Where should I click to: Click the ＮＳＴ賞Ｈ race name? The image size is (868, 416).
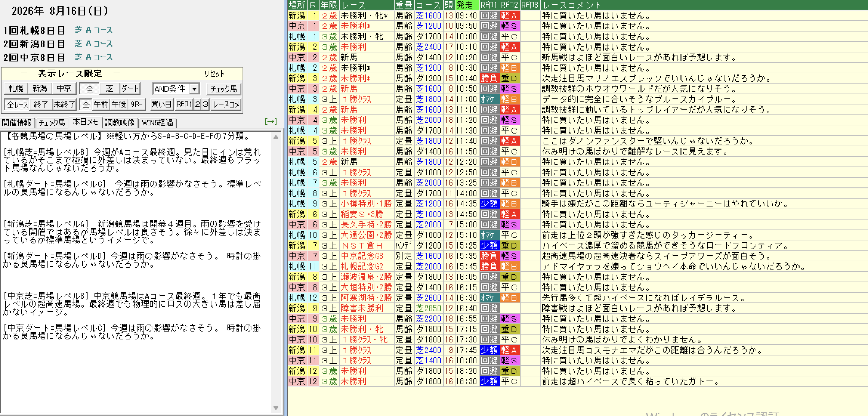click(362, 245)
